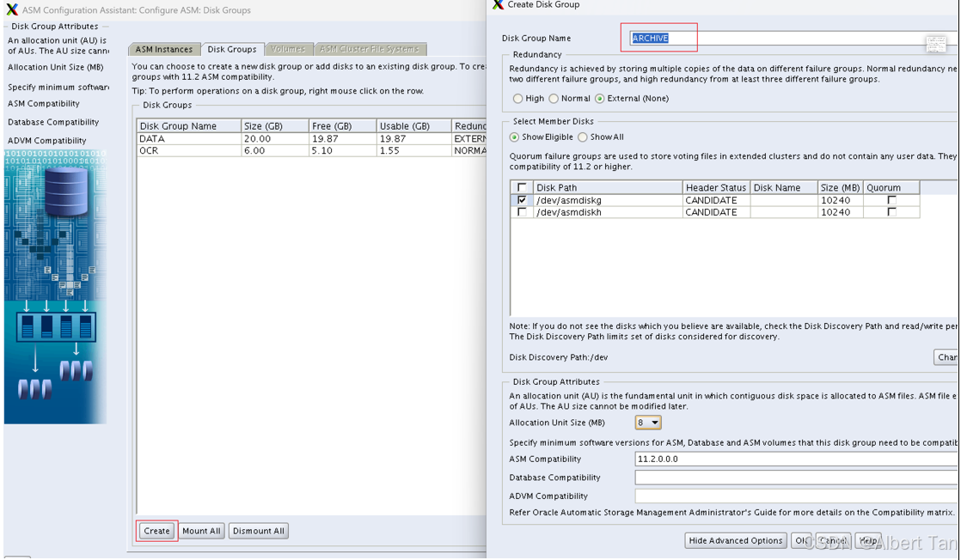Click OK in Create Disk Group dialog
961x560 pixels.
coord(801,540)
